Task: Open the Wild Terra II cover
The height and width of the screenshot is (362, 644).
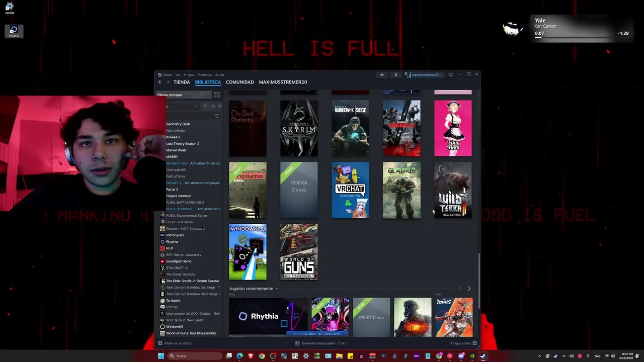Action: tap(453, 190)
